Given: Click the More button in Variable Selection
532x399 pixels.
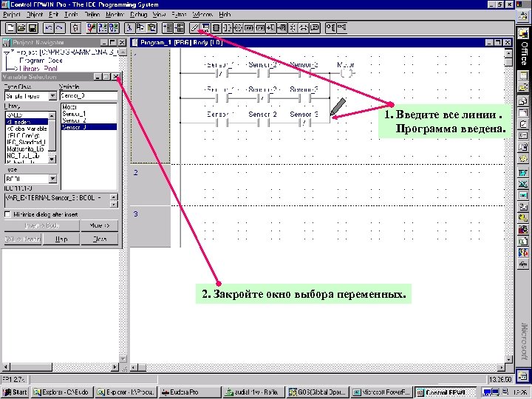Looking at the screenshot, I should click(x=100, y=225).
